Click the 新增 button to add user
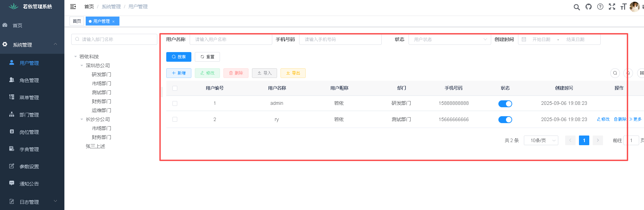 pos(179,73)
